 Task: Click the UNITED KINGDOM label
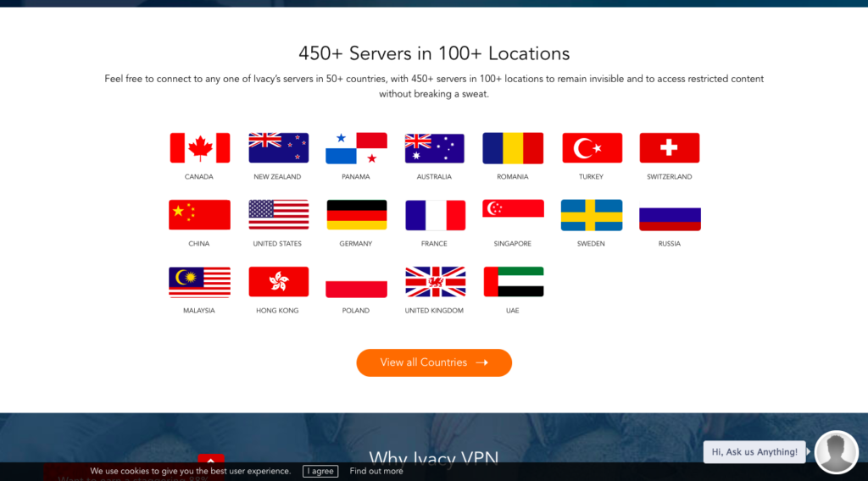coord(434,311)
